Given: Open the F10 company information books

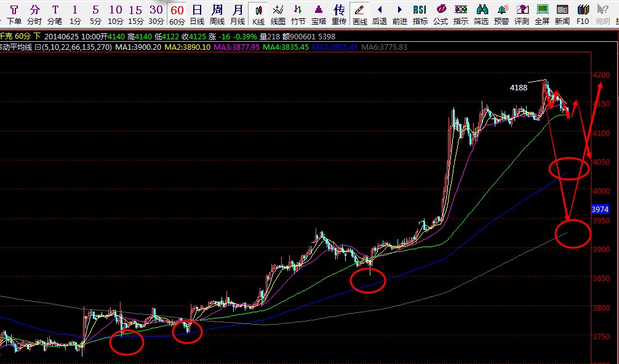Looking at the screenshot, I should (x=583, y=15).
